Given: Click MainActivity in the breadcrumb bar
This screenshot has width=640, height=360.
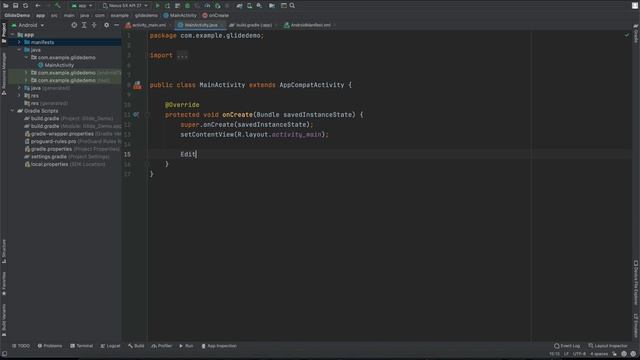Looking at the screenshot, I should (x=180, y=16).
